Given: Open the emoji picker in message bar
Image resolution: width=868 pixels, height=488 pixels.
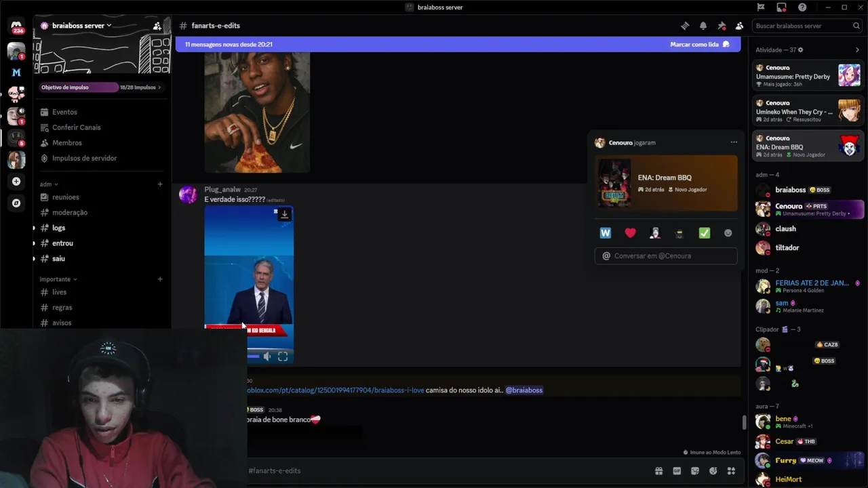Looking at the screenshot, I should [x=713, y=471].
